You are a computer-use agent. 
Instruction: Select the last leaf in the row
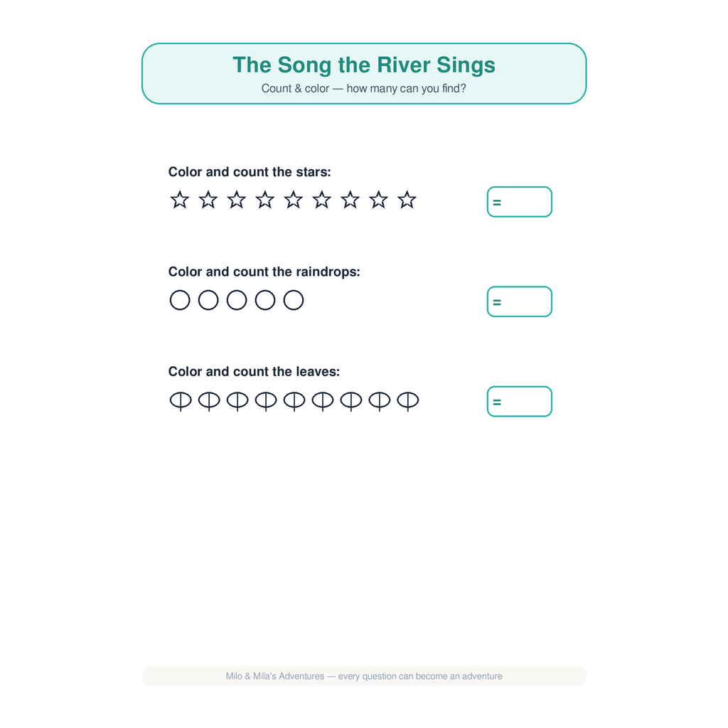pos(408,401)
